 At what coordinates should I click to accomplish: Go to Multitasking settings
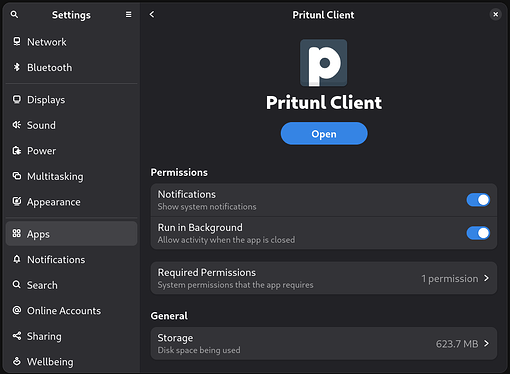[71, 176]
